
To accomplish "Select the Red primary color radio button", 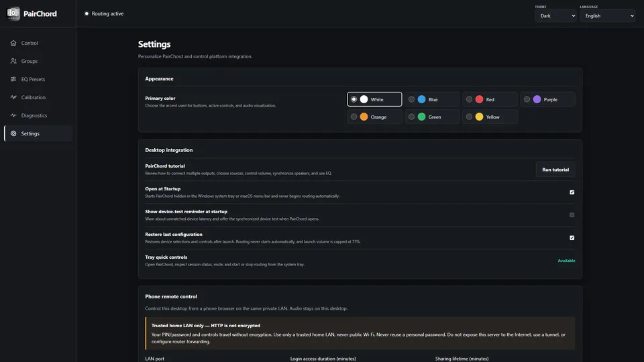I will (469, 99).
